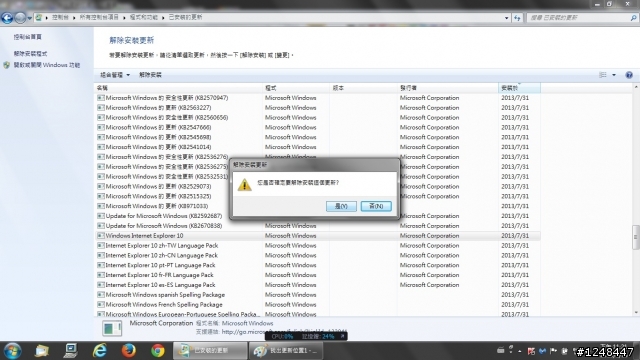Viewport: 640px width, 360px height.
Task: Open the recent pages dropdown arrow
Action: point(29,18)
